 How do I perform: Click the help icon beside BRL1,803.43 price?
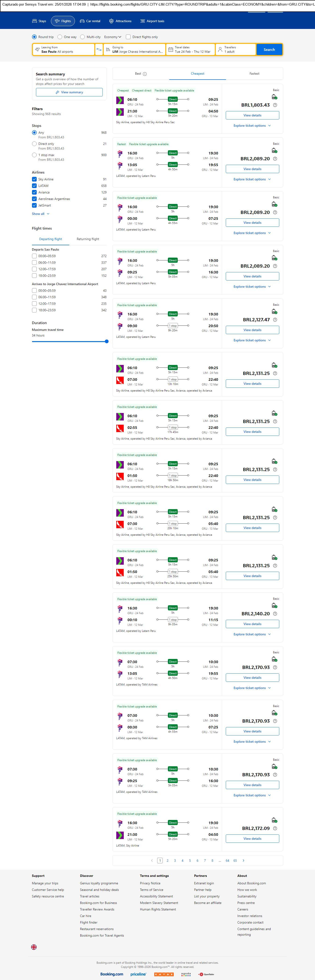point(275,105)
